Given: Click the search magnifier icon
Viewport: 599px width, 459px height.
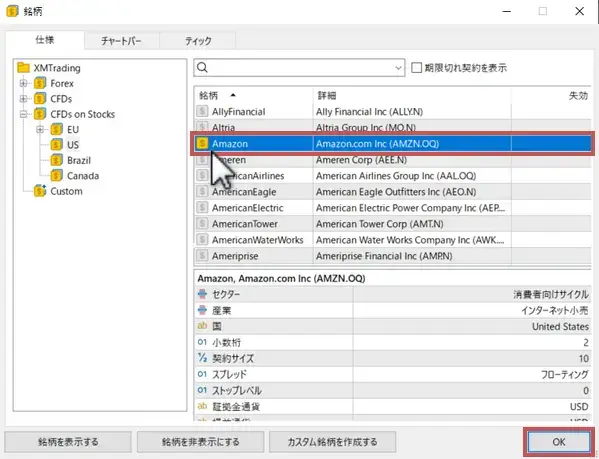Looking at the screenshot, I should pyautogui.click(x=202, y=68).
